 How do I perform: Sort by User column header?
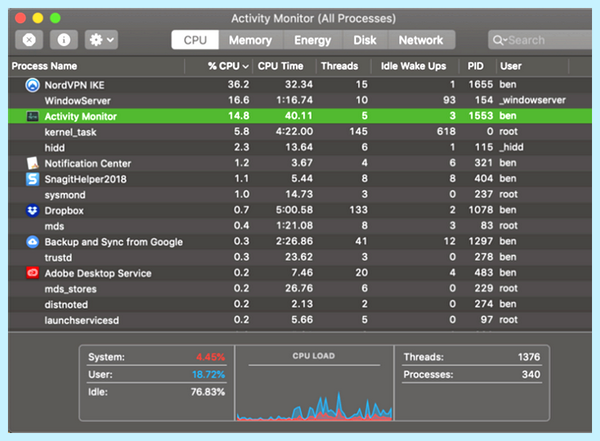click(x=511, y=66)
